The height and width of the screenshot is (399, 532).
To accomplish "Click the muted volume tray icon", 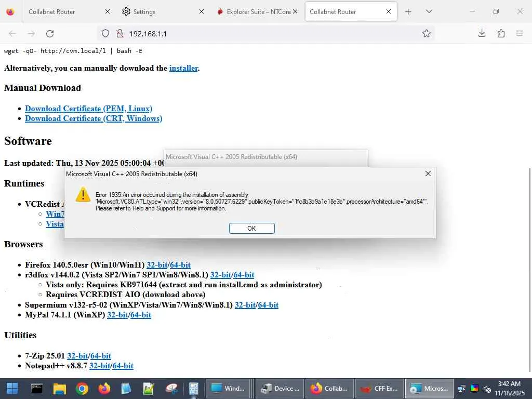I will click(x=487, y=389).
